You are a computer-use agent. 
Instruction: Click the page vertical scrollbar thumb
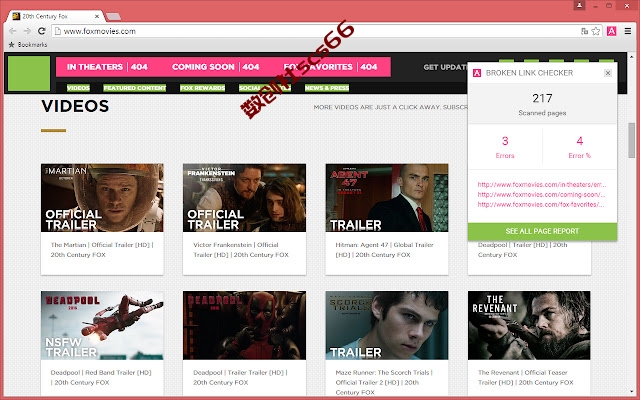coord(631,140)
